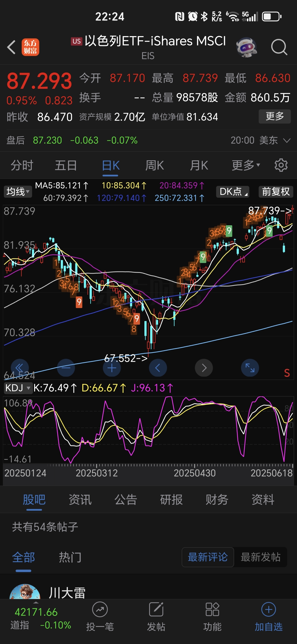This screenshot has height=644, width=297.
Task: Tap the 更多 quote details button
Action: tap(275, 116)
